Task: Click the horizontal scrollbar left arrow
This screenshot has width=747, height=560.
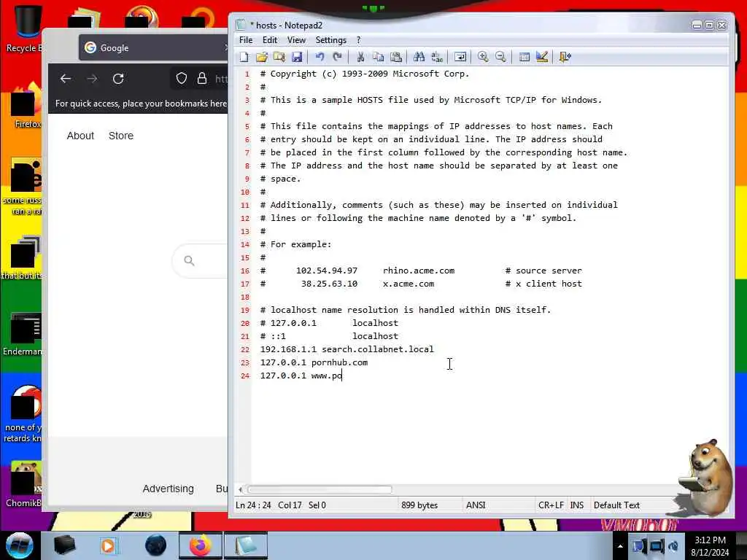Action: (240, 489)
